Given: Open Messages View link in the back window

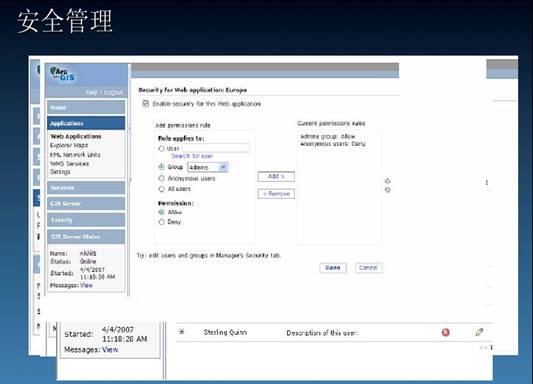Looking at the screenshot, I should tap(110, 349).
